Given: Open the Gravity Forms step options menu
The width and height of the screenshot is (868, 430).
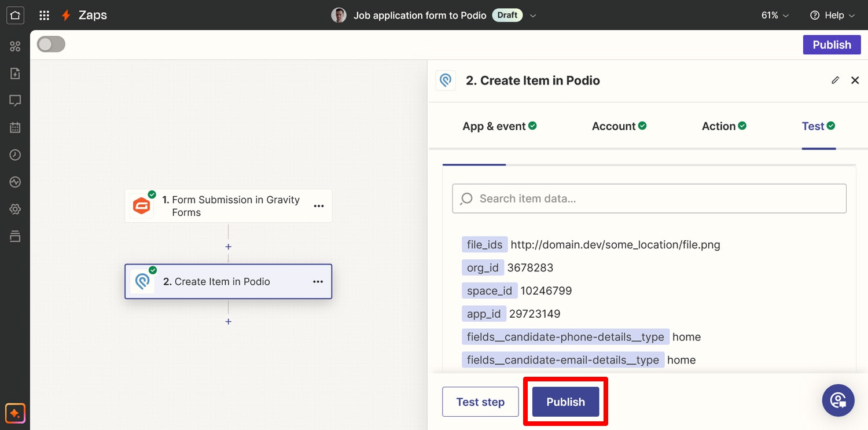Looking at the screenshot, I should (318, 205).
